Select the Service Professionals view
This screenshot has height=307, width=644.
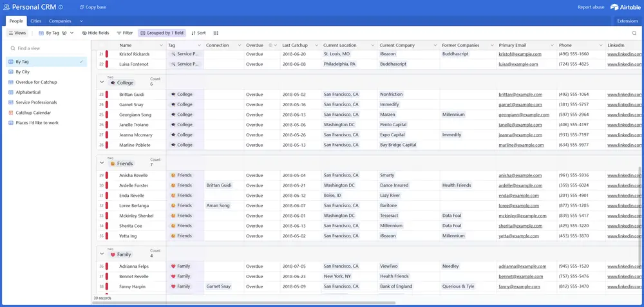pos(46,102)
